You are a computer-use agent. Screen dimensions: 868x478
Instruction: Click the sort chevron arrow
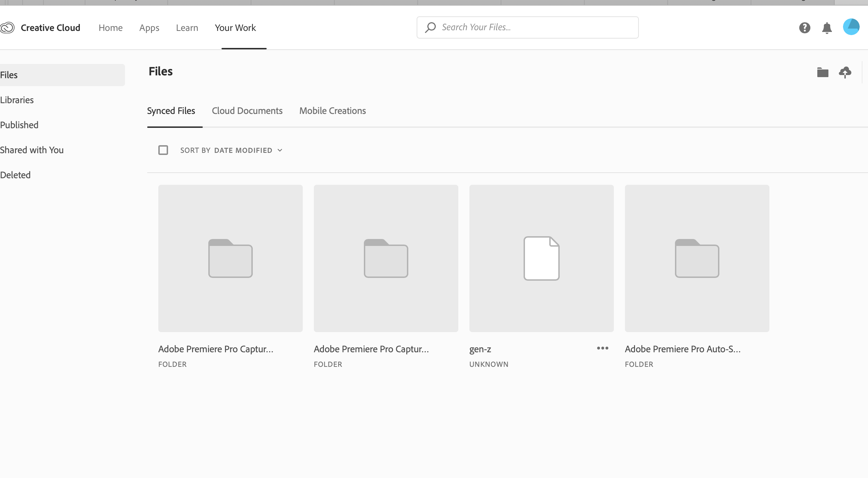point(280,150)
